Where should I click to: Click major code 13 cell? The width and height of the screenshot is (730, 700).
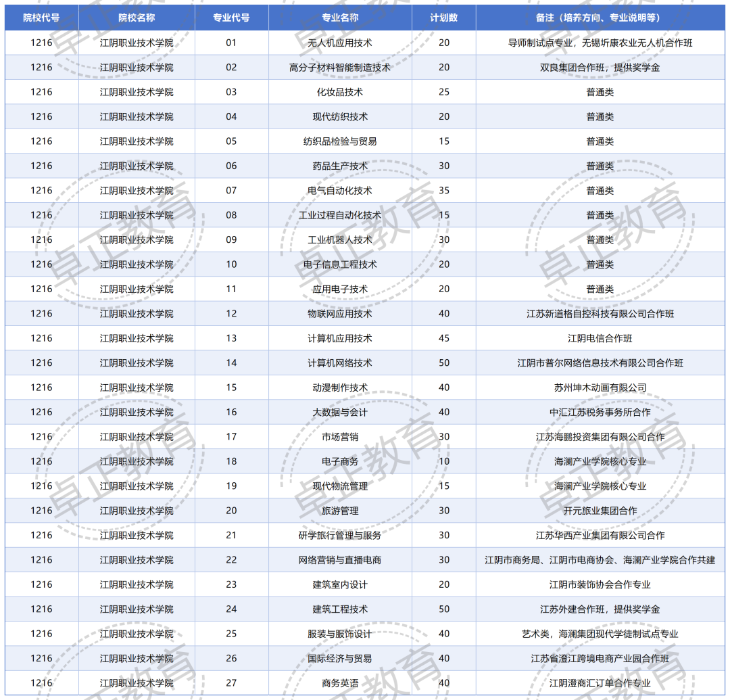[x=231, y=339]
